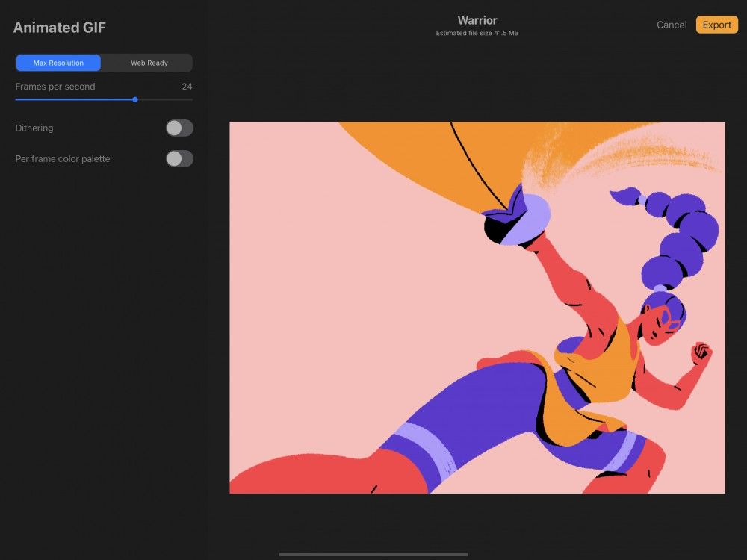Select the Max Resolution tab
Viewport: 747px width, 560px height.
click(x=58, y=63)
